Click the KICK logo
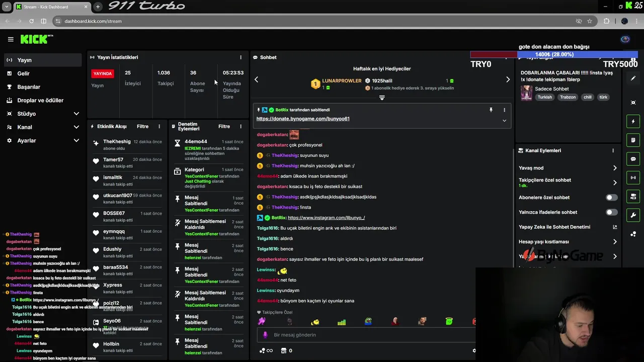Screen dimensions: 644x362 pos(36,39)
